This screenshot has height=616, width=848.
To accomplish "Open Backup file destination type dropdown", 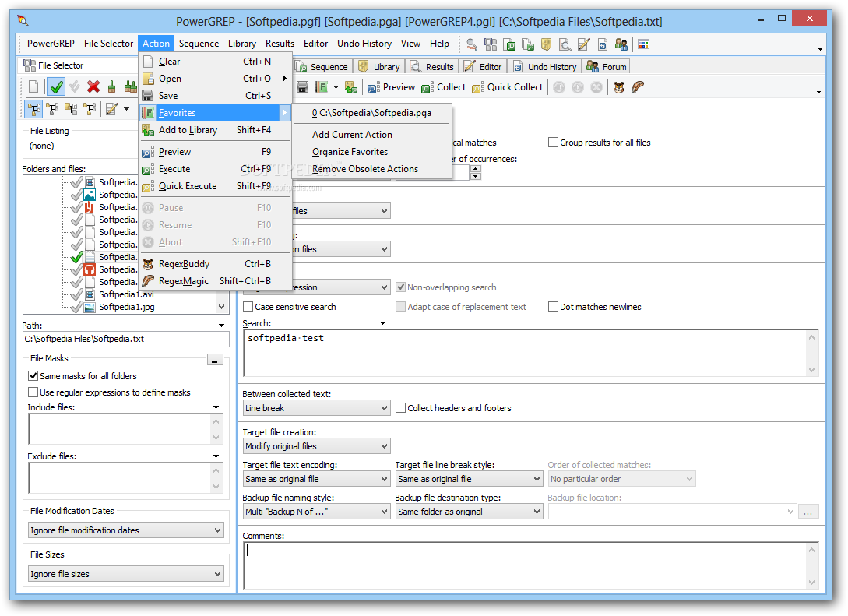I will [469, 512].
